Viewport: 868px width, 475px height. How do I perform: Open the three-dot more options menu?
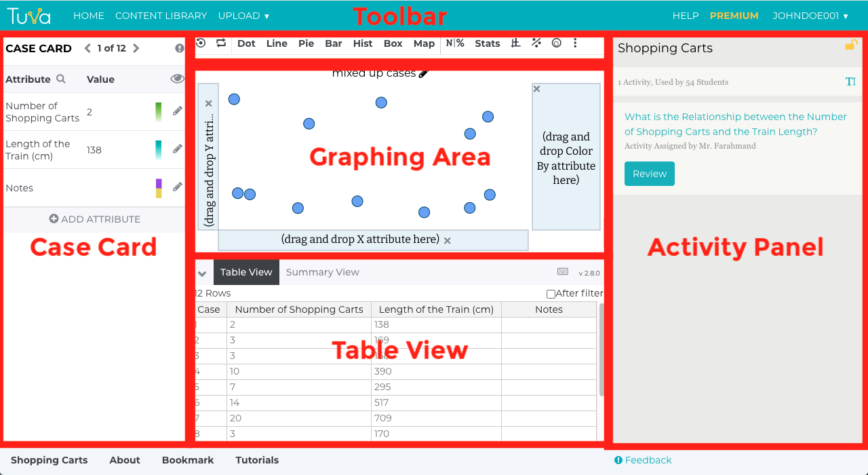pyautogui.click(x=575, y=43)
